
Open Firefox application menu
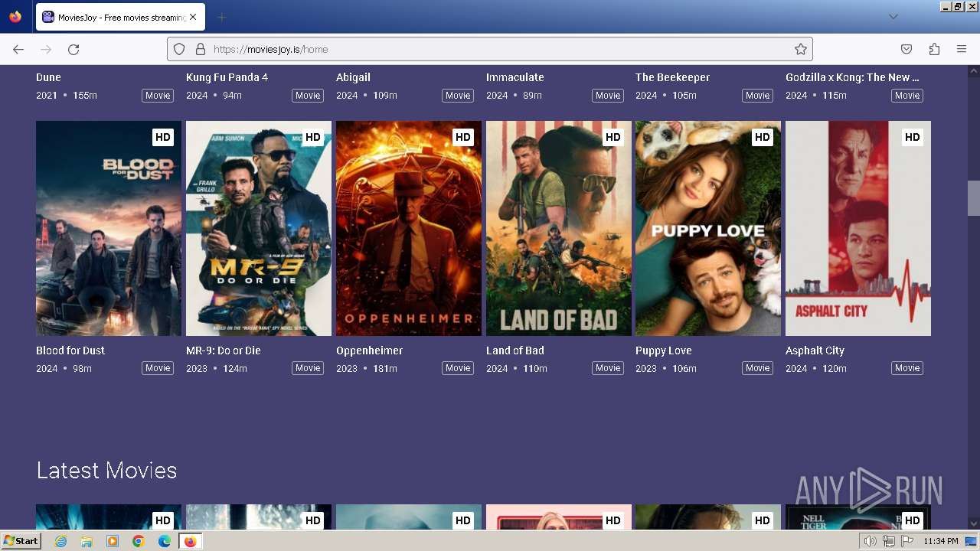[962, 49]
